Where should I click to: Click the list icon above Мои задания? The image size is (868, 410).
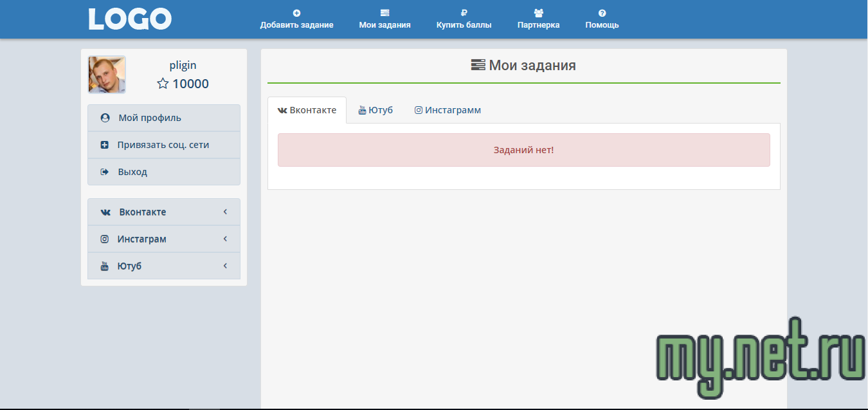click(384, 13)
